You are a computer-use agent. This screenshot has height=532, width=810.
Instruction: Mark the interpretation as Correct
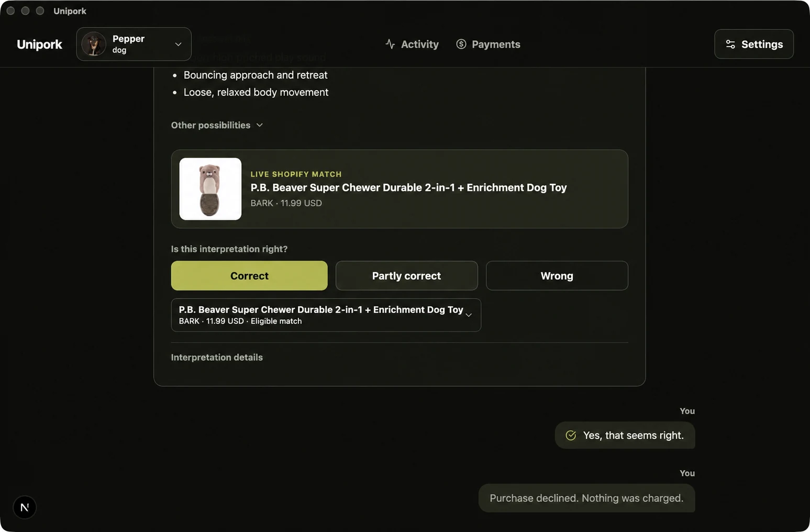pyautogui.click(x=249, y=276)
